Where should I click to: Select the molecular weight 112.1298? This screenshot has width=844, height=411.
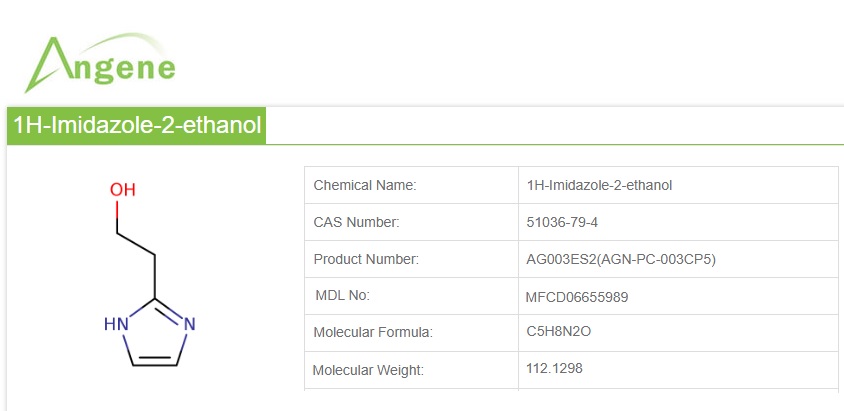pos(554,368)
